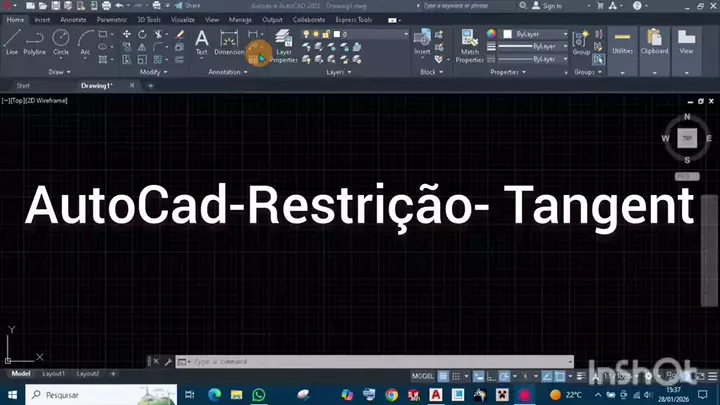Click the Text annotation tool
The height and width of the screenshot is (405, 720).
pos(201,41)
